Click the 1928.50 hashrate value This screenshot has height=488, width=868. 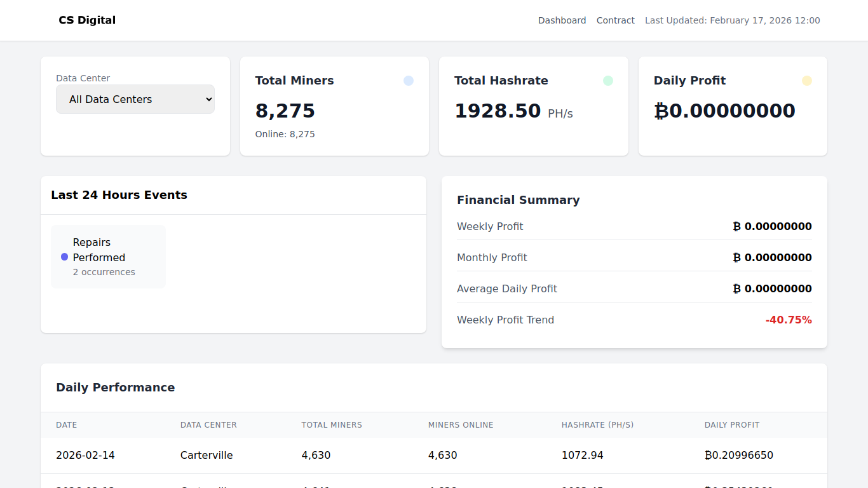498,111
